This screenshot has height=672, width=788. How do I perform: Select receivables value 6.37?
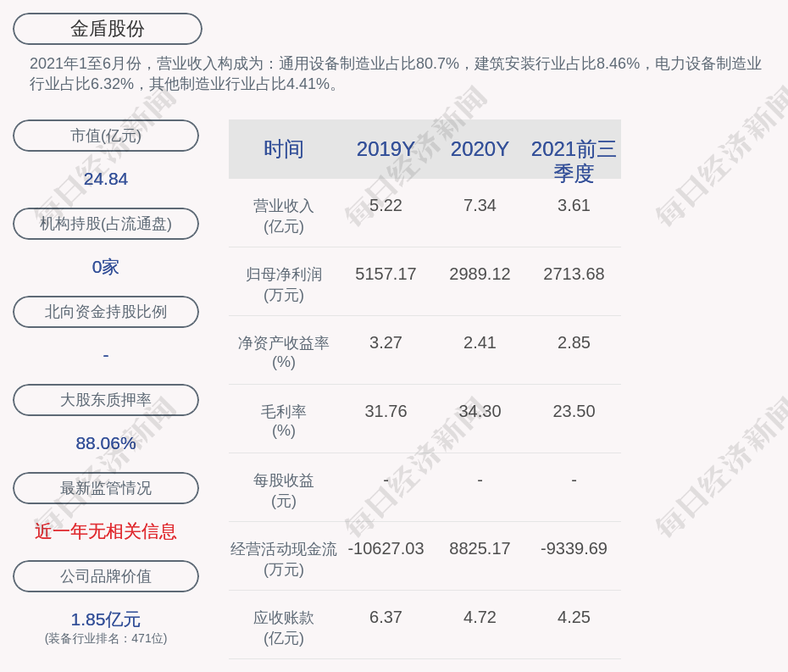(x=386, y=617)
